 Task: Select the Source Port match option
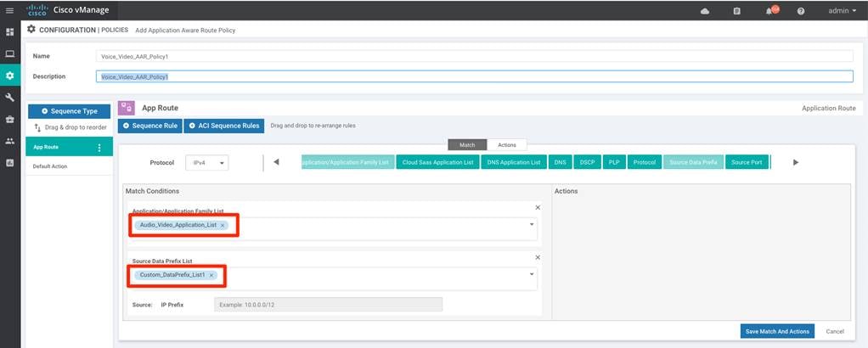(x=747, y=163)
